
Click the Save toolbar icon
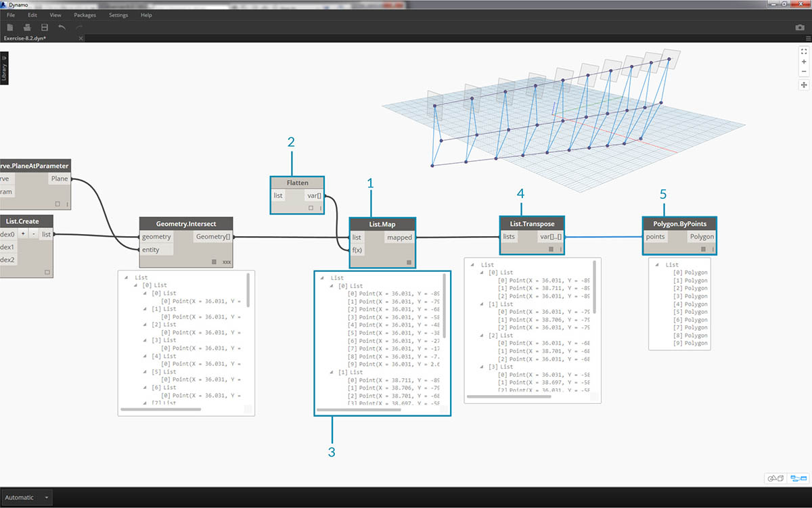click(x=45, y=28)
